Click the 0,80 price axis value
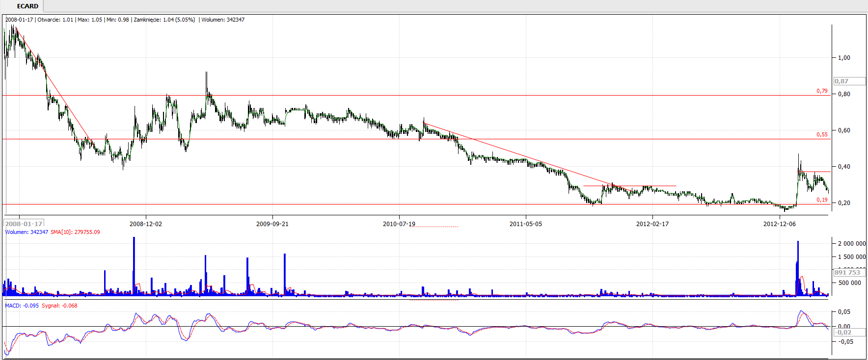Viewport: 868px width, 360px height. point(844,94)
